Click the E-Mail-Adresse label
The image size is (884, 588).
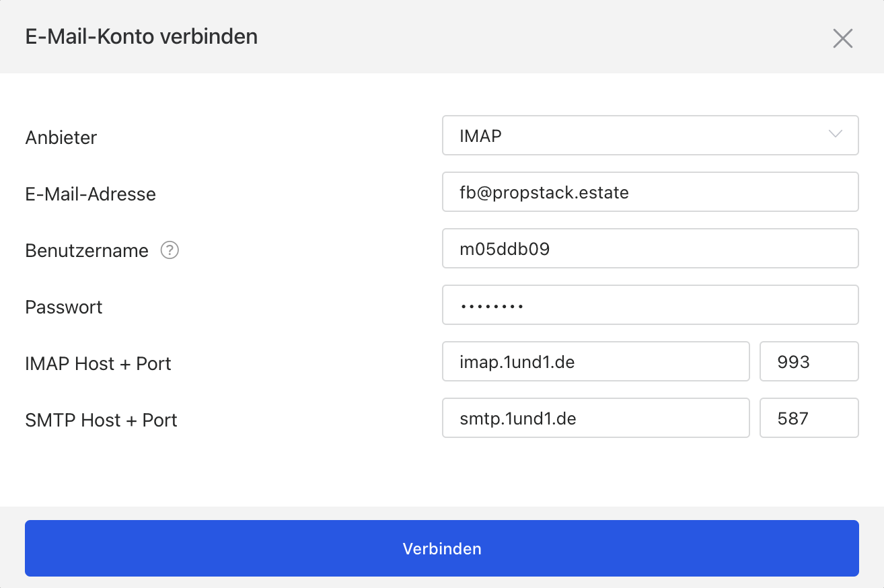(x=90, y=194)
